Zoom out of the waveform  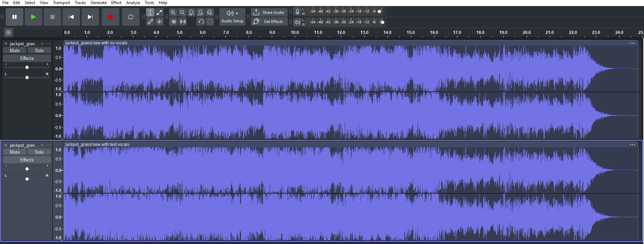182,13
